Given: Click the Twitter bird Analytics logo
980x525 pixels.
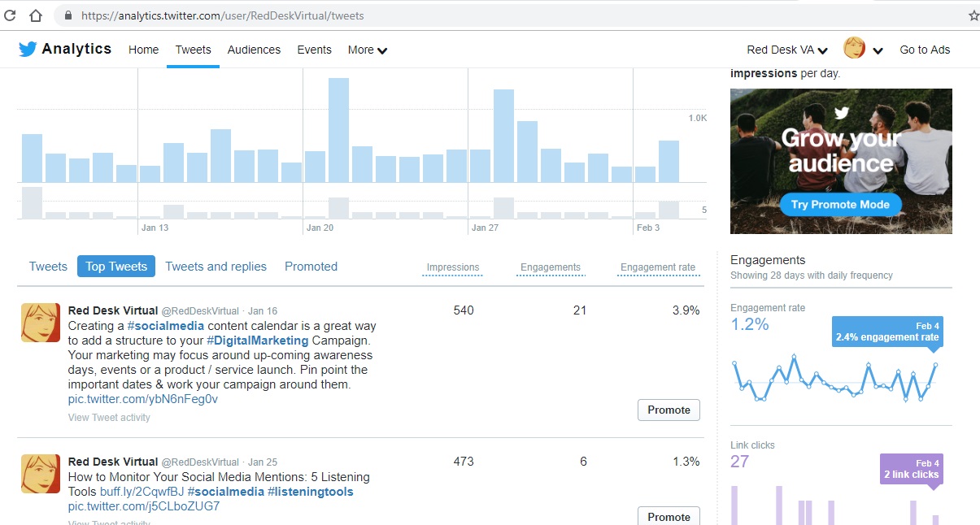Looking at the screenshot, I should click(x=65, y=50).
